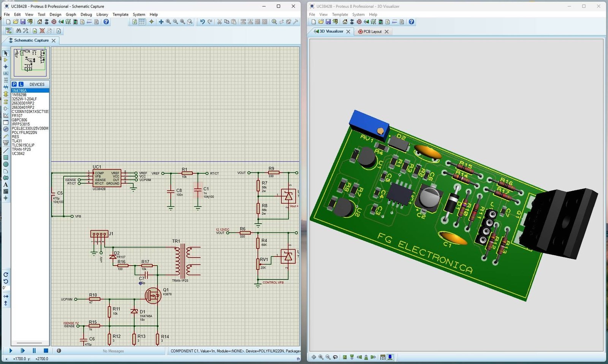Open the Library menu
Screen dimensions: 608x364
coord(102,14)
